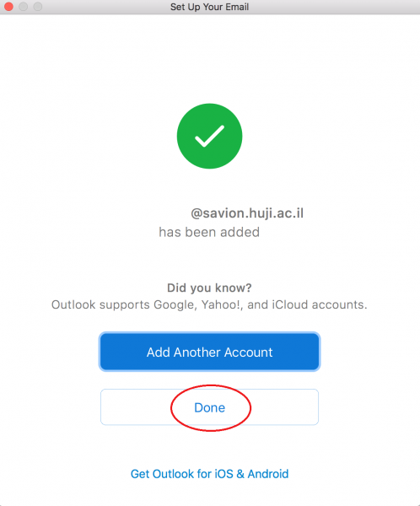Click the word Outlook starting the tip sentence
420x506 pixels.
click(73, 304)
